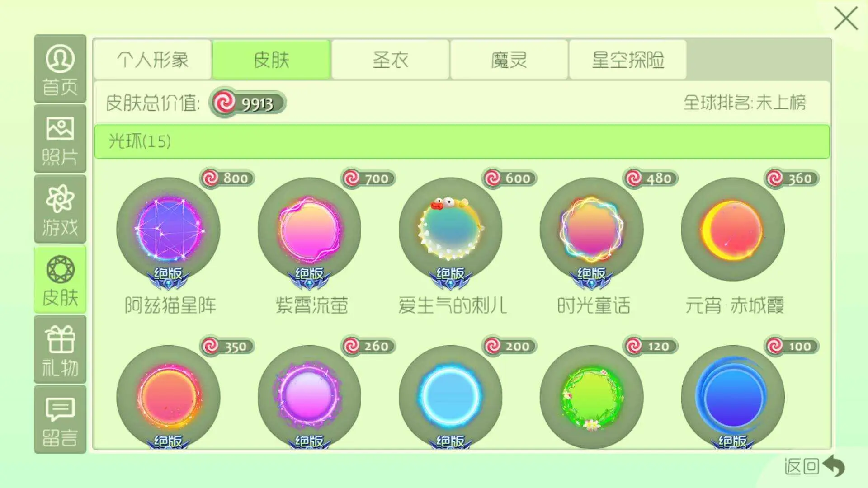This screenshot has width=868, height=488.
Task: Select the 紫霄流萤 halo skin
Action: click(x=309, y=230)
